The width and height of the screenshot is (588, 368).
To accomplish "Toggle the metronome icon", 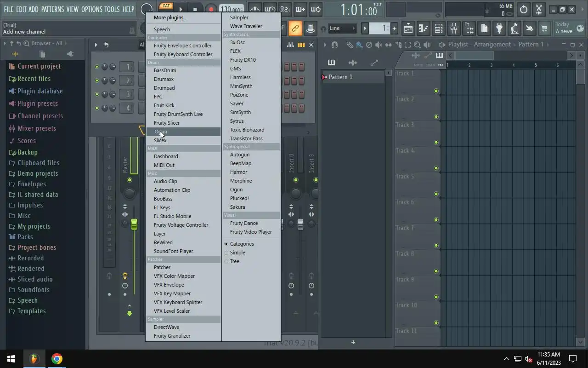I will pos(255,9).
